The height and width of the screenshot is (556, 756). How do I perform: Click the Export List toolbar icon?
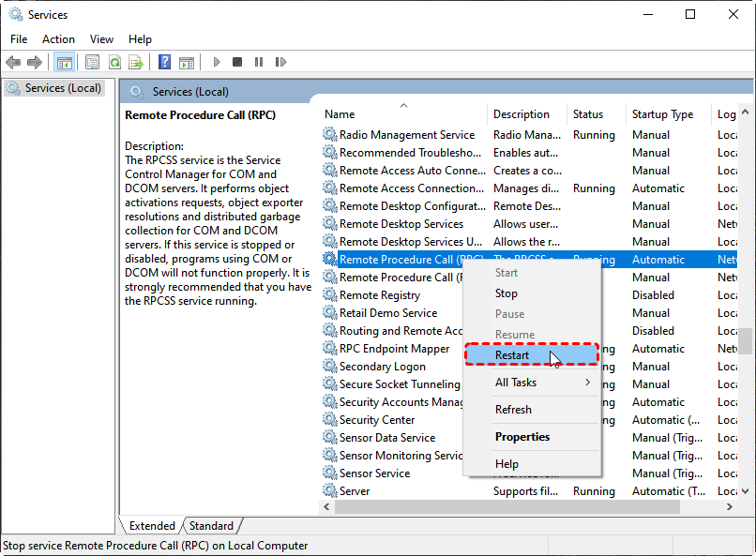point(136,63)
